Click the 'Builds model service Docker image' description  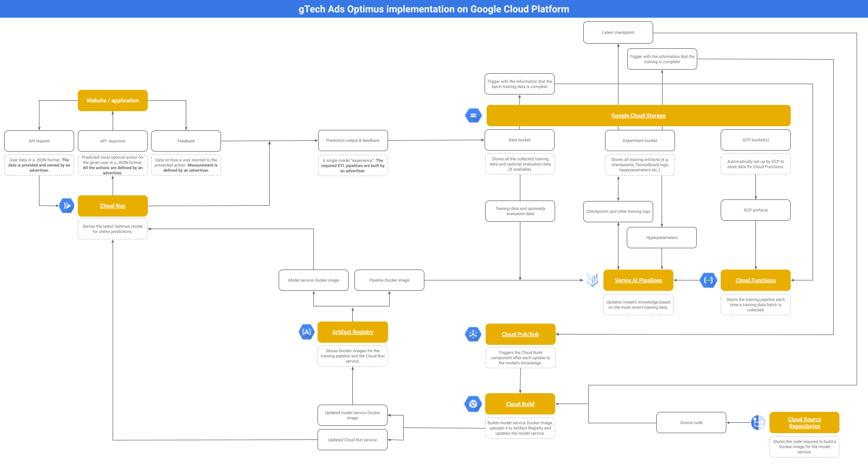pyautogui.click(x=520, y=428)
